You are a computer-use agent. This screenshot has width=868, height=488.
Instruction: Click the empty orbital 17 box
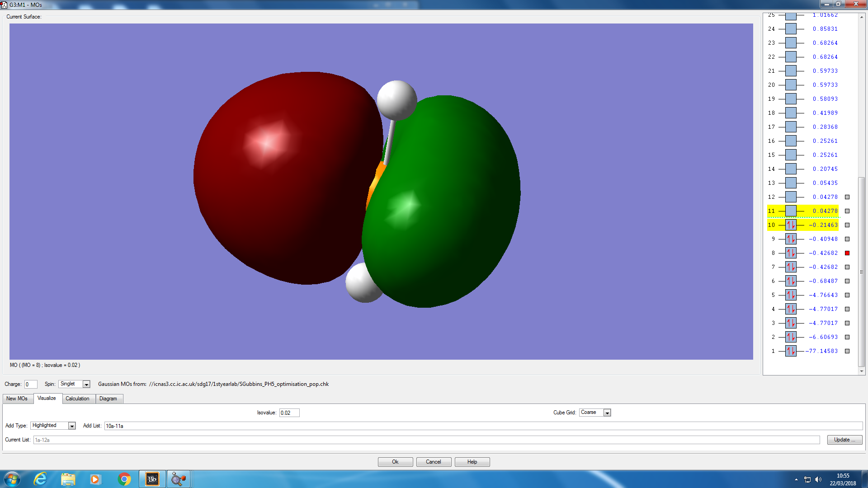click(791, 127)
